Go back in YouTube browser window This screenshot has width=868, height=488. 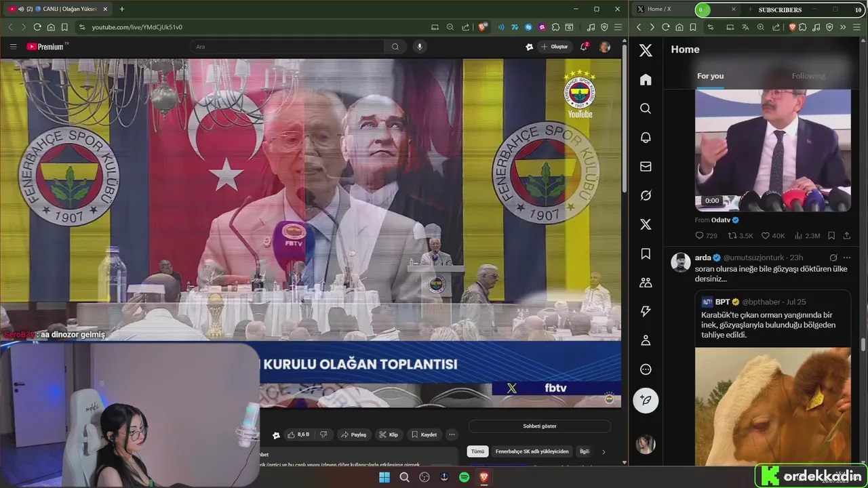[x=10, y=27]
